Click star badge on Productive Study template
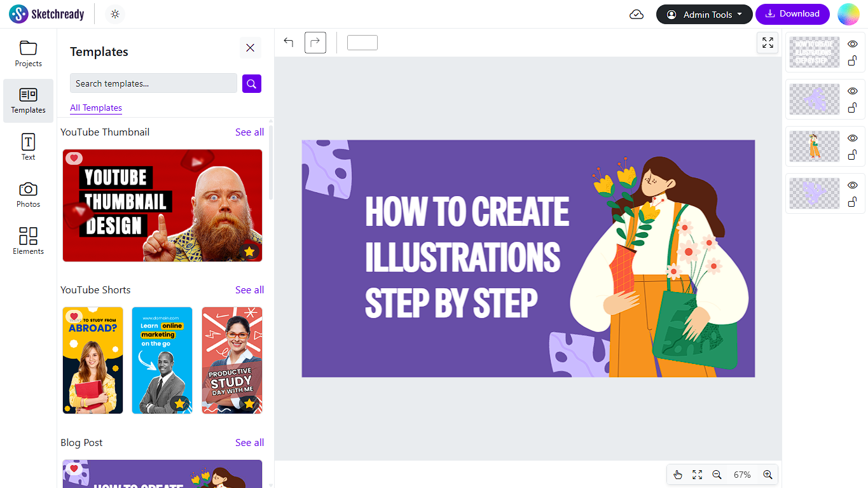868x488 pixels. tap(249, 403)
